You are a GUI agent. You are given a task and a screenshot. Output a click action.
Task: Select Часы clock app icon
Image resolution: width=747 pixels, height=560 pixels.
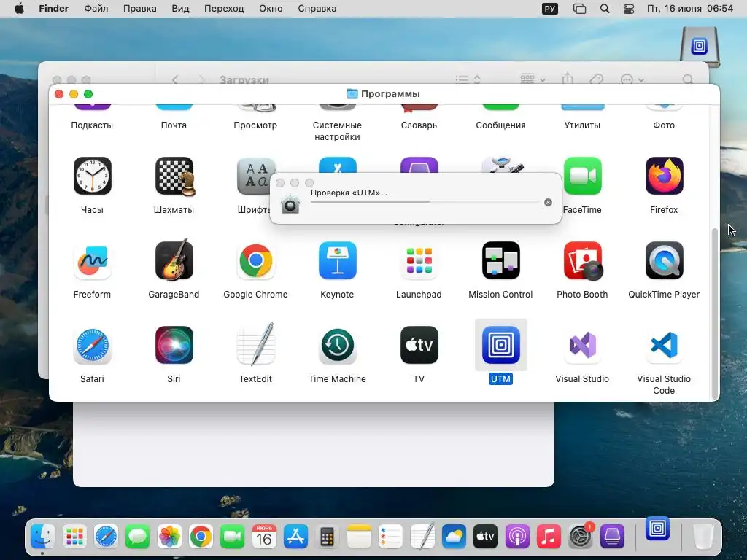93,176
